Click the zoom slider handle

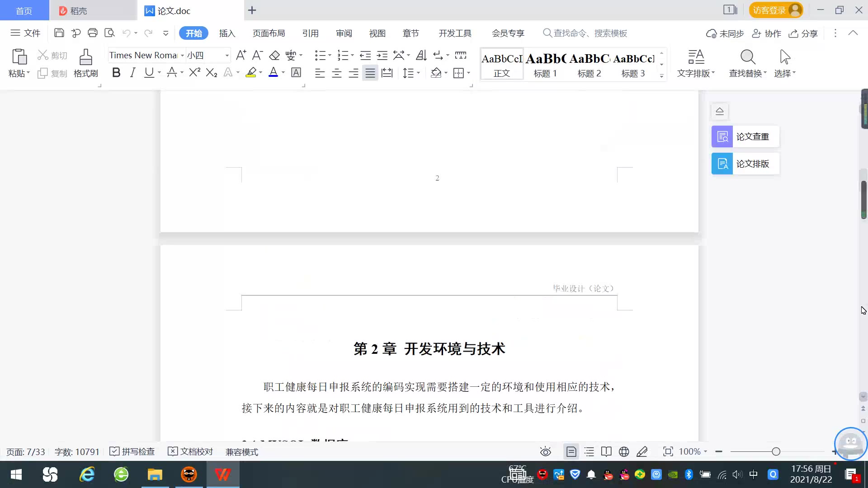[x=776, y=451]
